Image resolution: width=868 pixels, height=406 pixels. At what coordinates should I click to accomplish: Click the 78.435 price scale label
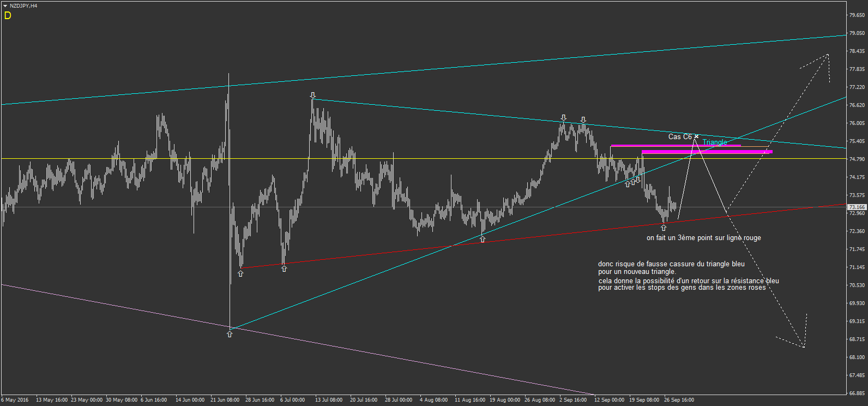[x=857, y=51]
